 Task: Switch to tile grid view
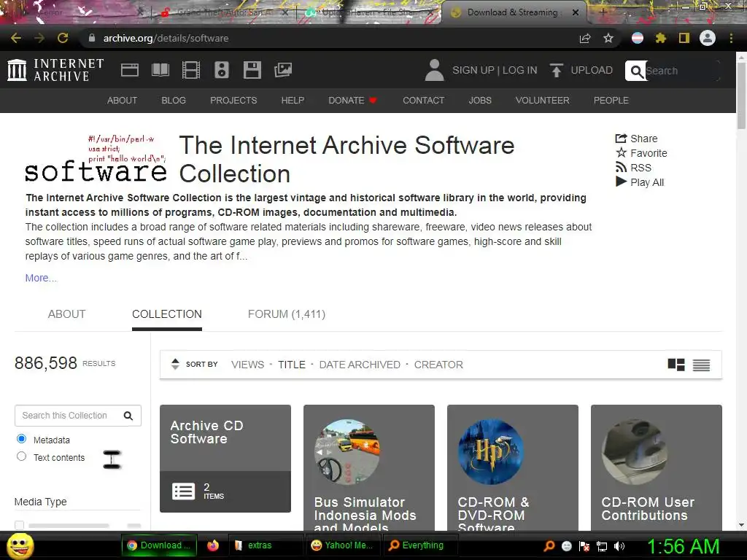676,365
